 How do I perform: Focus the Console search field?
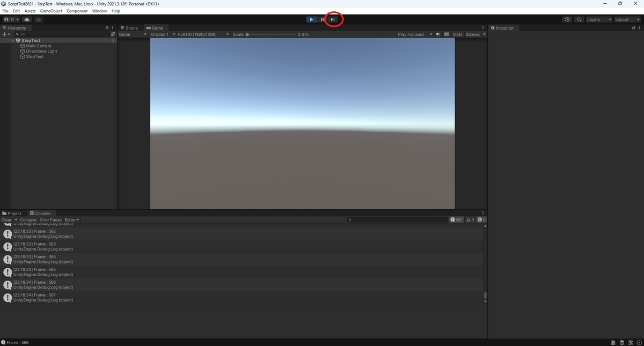click(397, 220)
